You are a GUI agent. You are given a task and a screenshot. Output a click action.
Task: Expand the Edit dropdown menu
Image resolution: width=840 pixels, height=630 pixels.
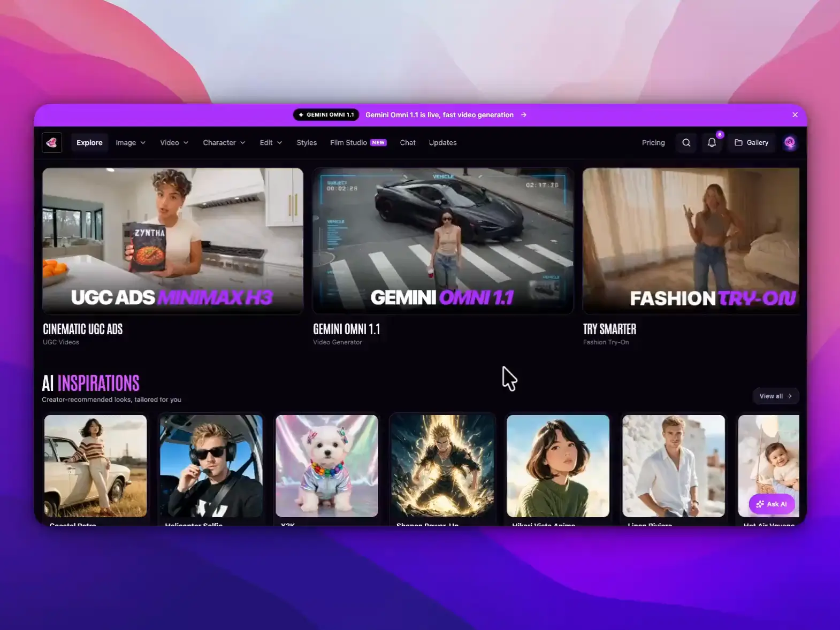pos(271,143)
